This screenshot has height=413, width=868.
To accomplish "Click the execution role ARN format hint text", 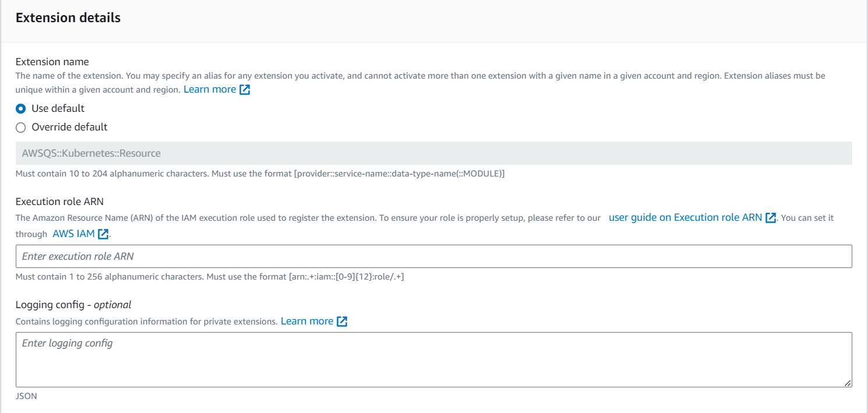I will 210,277.
